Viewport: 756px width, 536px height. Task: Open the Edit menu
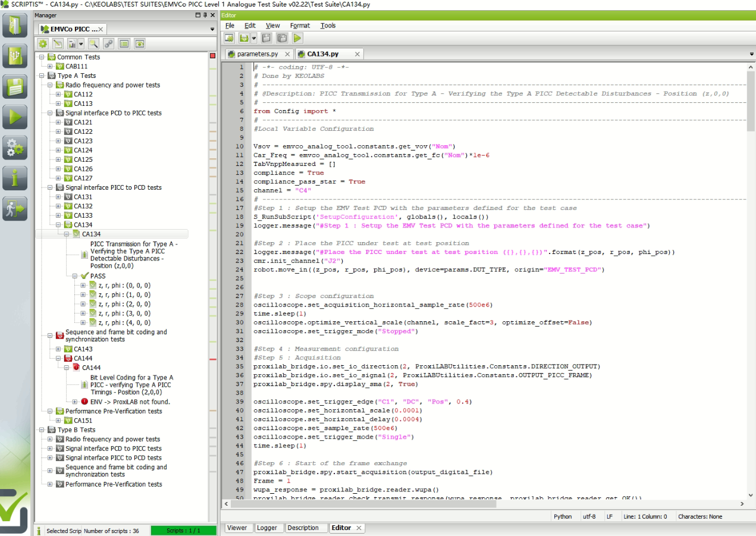click(250, 26)
